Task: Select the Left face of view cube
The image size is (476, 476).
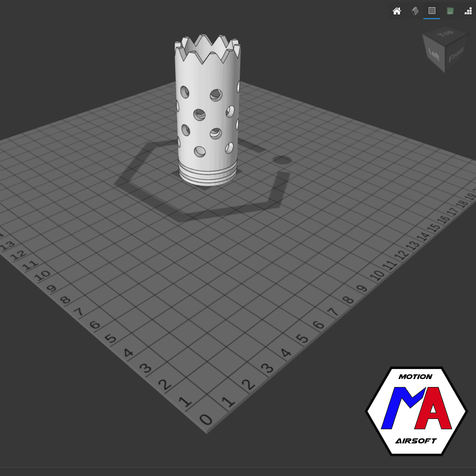Action: 434,54
